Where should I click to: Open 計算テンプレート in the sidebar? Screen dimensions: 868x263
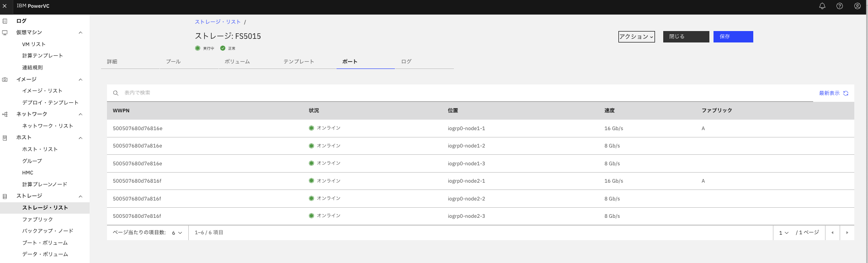[x=43, y=56]
